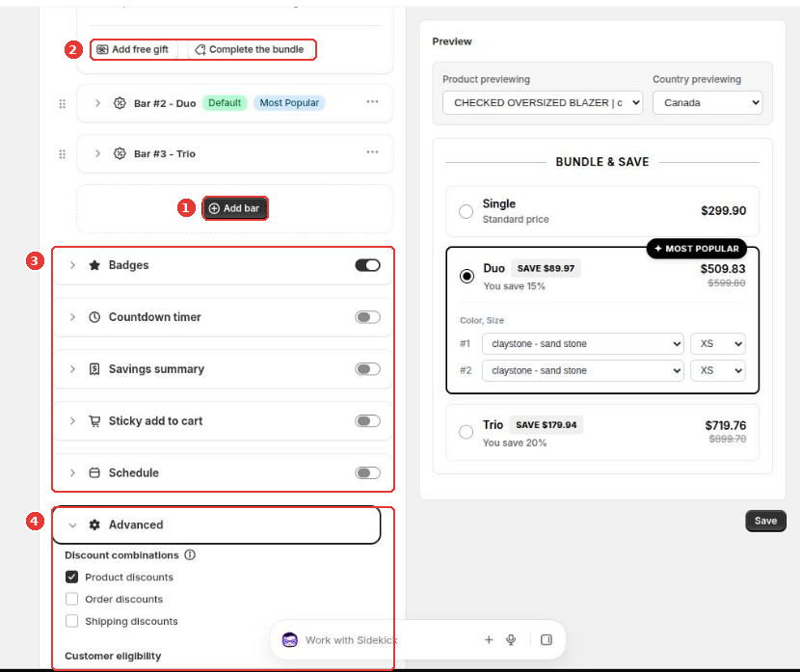Viewport: 800px width, 672px height.
Task: Open the three-dot menu for Bar #3 - Trio
Action: [x=372, y=152]
